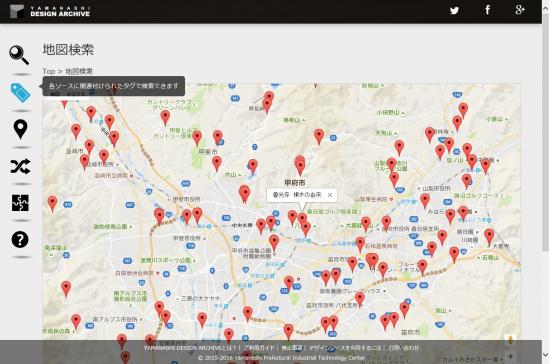Open the magnifying glass search icon
Image resolution: width=550 pixels, height=364 pixels.
pyautogui.click(x=19, y=55)
